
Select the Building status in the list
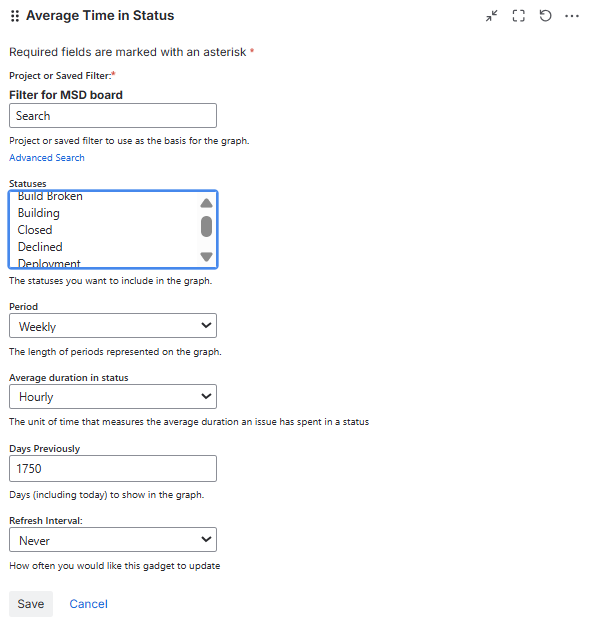click(39, 213)
